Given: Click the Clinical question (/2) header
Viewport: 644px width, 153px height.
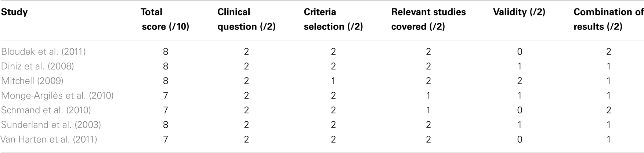Looking at the screenshot, I should point(246,19).
